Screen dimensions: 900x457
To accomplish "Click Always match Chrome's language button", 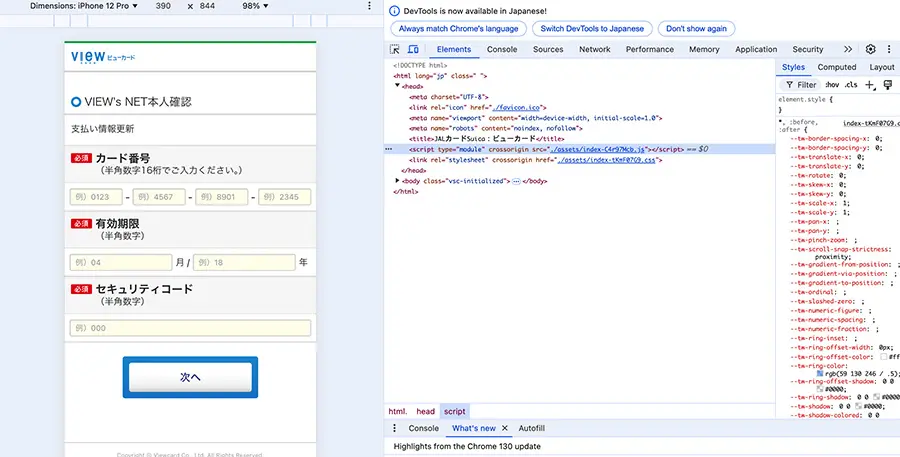I will [458, 29].
